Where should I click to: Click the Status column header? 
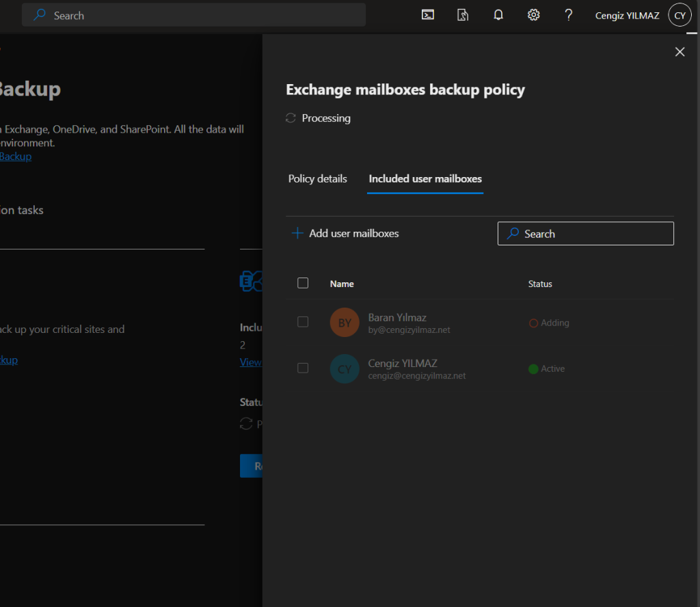pos(540,284)
